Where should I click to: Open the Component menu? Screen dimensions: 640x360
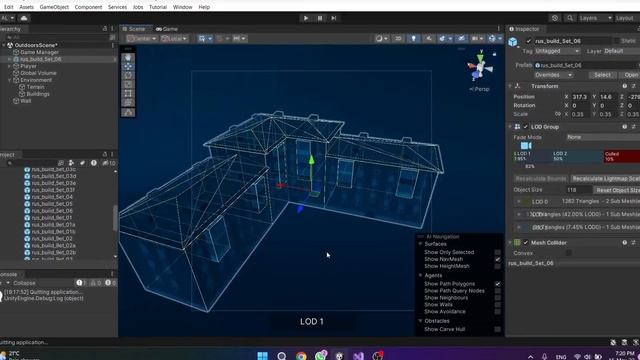pos(88,7)
